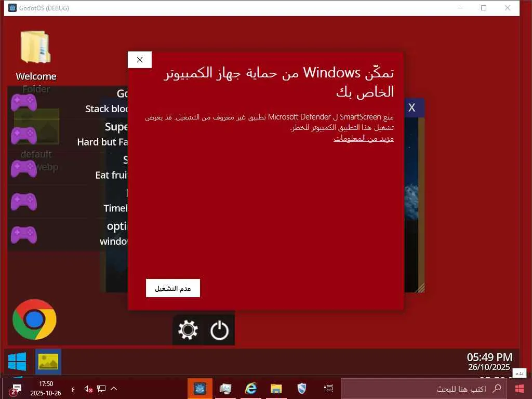Open the Windows Start button on the host taskbar
This screenshot has width=532, height=399.
click(520, 389)
